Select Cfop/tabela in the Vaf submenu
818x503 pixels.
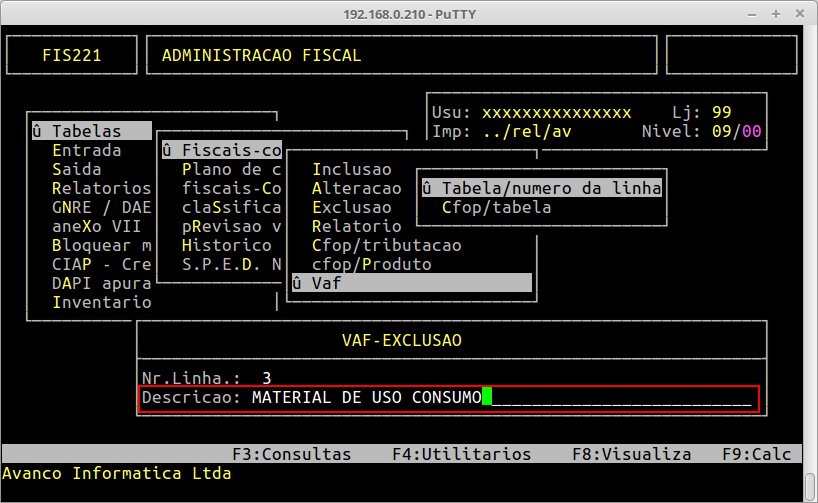[x=496, y=207]
